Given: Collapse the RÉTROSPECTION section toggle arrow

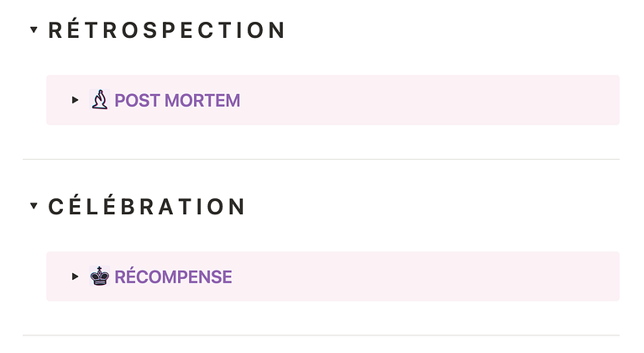Looking at the screenshot, I should (34, 29).
